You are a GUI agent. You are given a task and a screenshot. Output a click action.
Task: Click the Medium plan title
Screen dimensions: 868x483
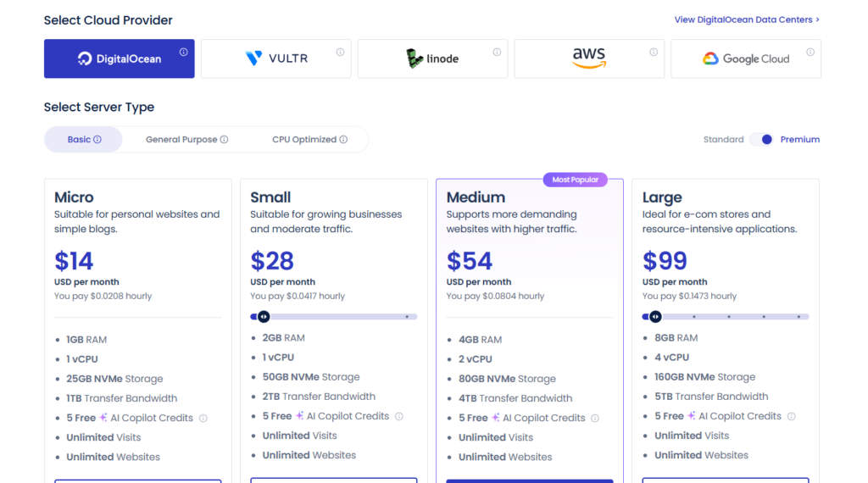pyautogui.click(x=476, y=197)
